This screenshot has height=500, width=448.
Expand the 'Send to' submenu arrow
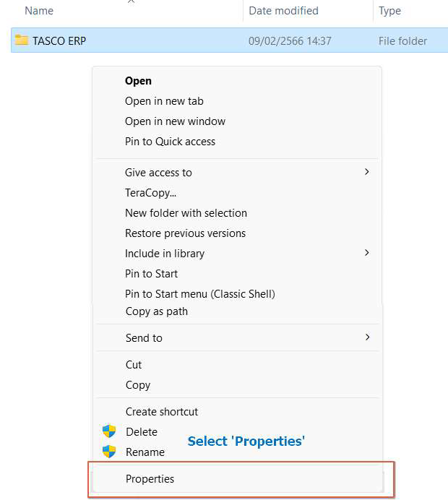[x=367, y=337]
